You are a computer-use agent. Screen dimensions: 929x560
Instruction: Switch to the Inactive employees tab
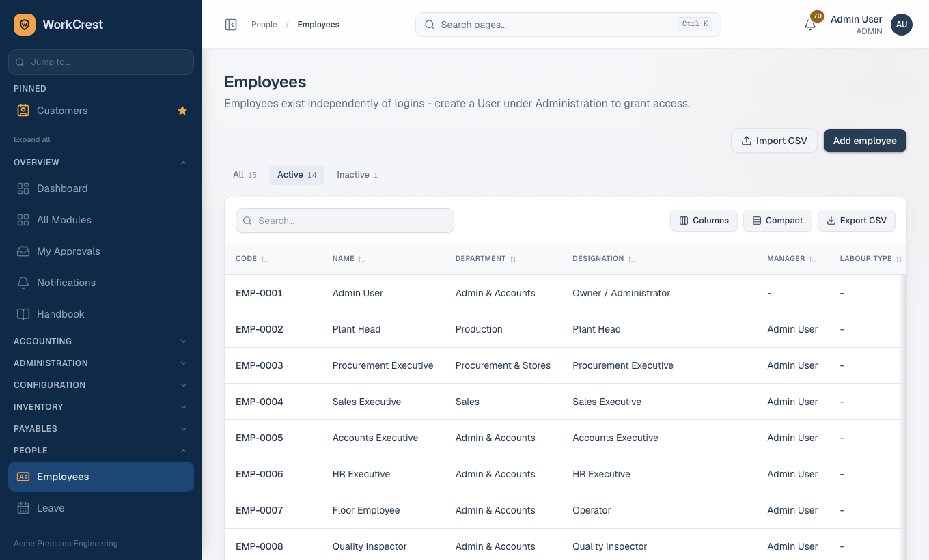[x=357, y=175]
